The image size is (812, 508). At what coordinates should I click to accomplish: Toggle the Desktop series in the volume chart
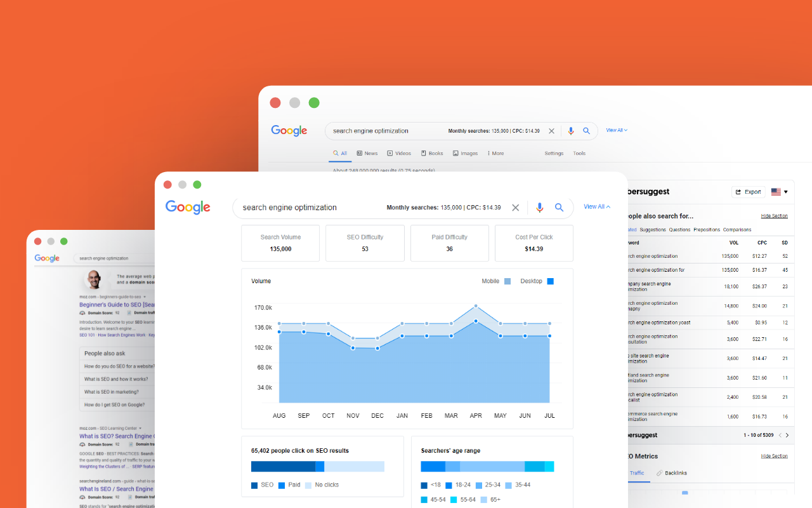(550, 281)
